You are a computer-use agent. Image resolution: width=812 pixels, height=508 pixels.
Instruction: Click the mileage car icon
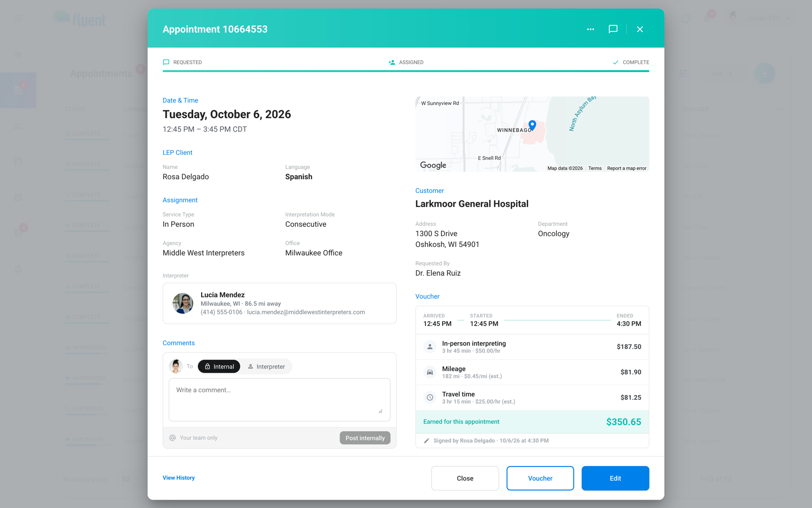tap(429, 372)
